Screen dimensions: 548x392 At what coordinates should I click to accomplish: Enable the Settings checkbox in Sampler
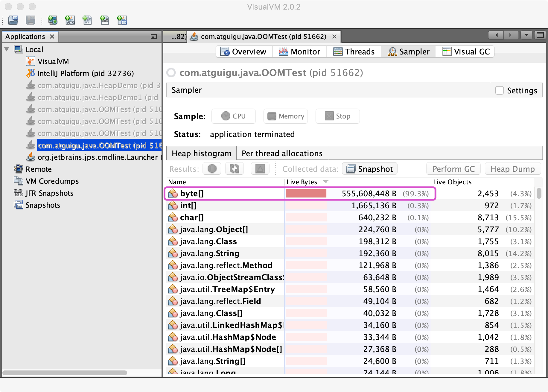(500, 90)
